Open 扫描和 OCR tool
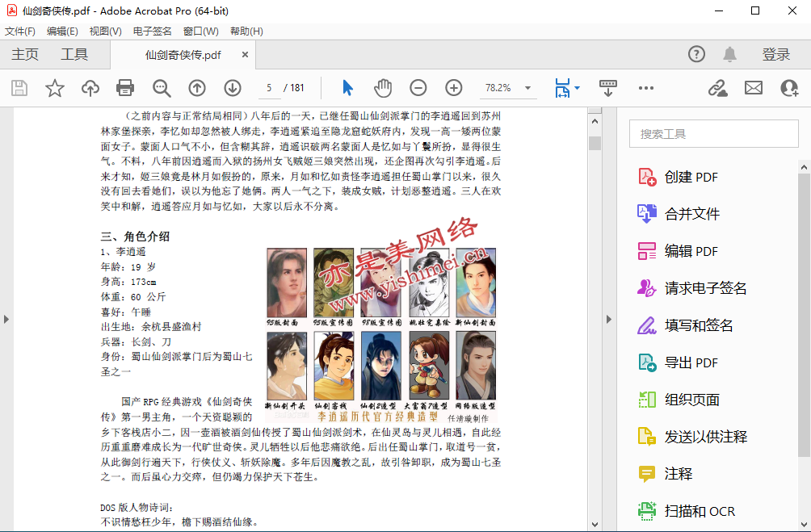Image resolution: width=811 pixels, height=532 pixels. pyautogui.click(x=686, y=511)
